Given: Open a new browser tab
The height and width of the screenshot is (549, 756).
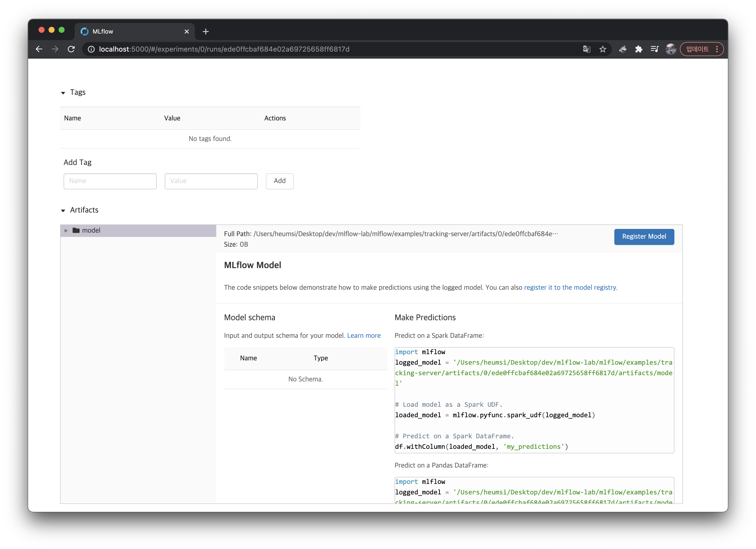Looking at the screenshot, I should pyautogui.click(x=206, y=31).
